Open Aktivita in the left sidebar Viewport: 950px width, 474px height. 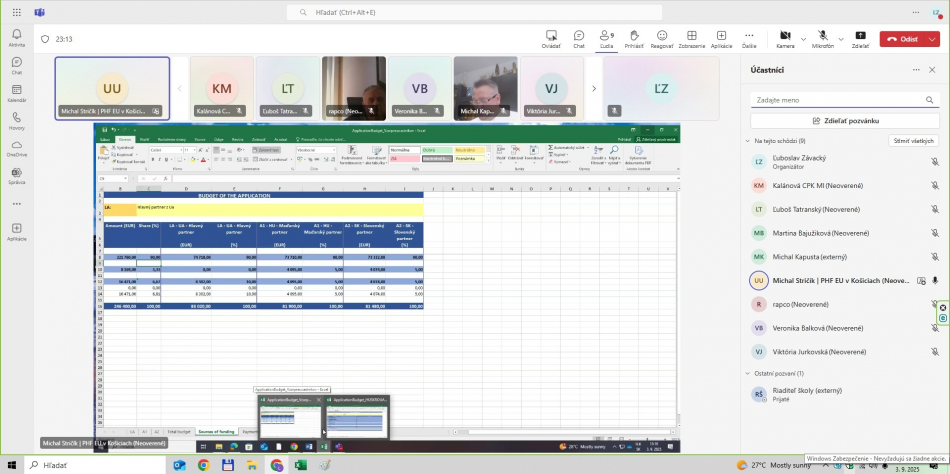17,38
